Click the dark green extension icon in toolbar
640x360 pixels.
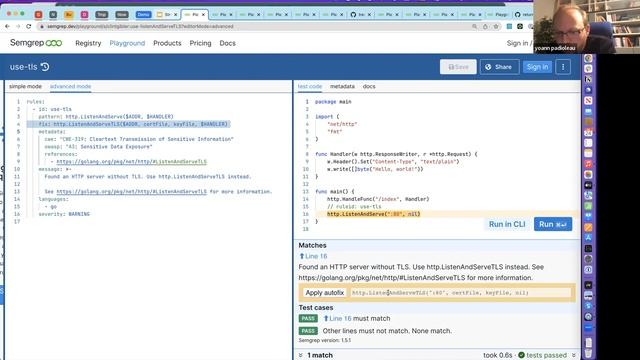pyautogui.click(x=520, y=27)
